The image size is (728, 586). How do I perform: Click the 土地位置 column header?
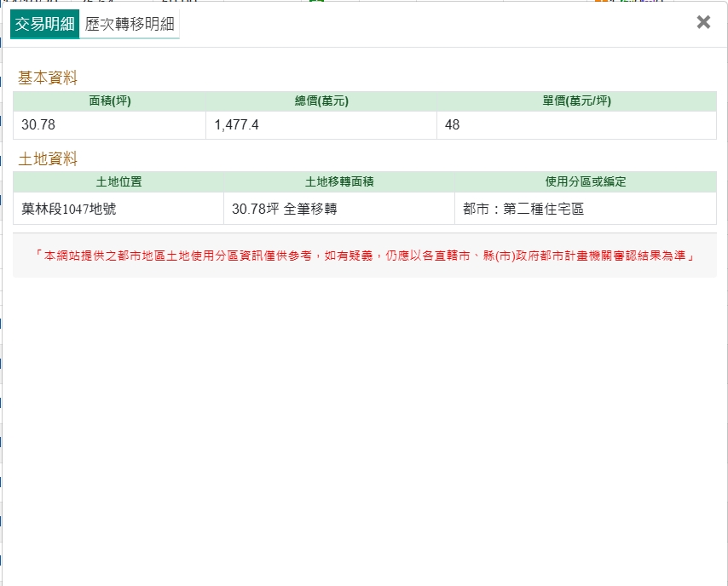(118, 181)
